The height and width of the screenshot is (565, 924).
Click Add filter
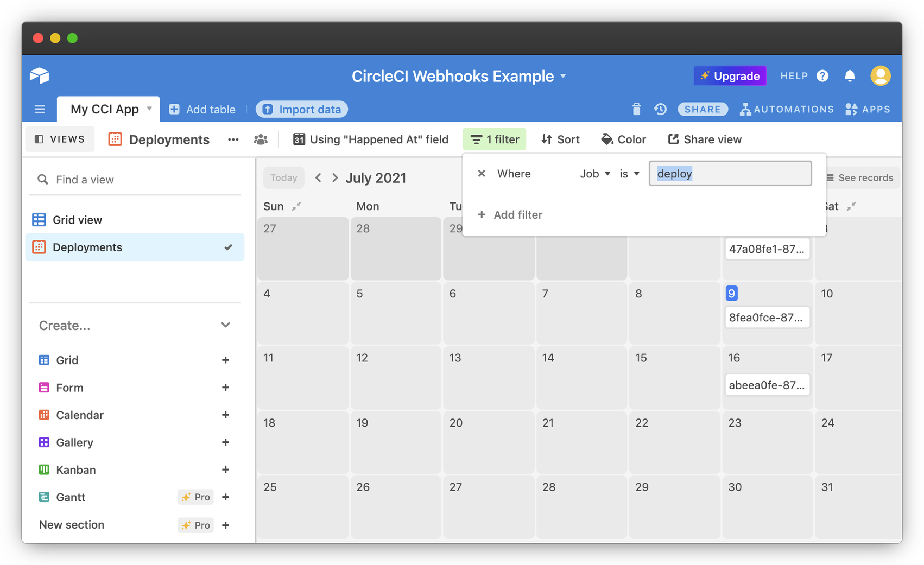click(510, 215)
